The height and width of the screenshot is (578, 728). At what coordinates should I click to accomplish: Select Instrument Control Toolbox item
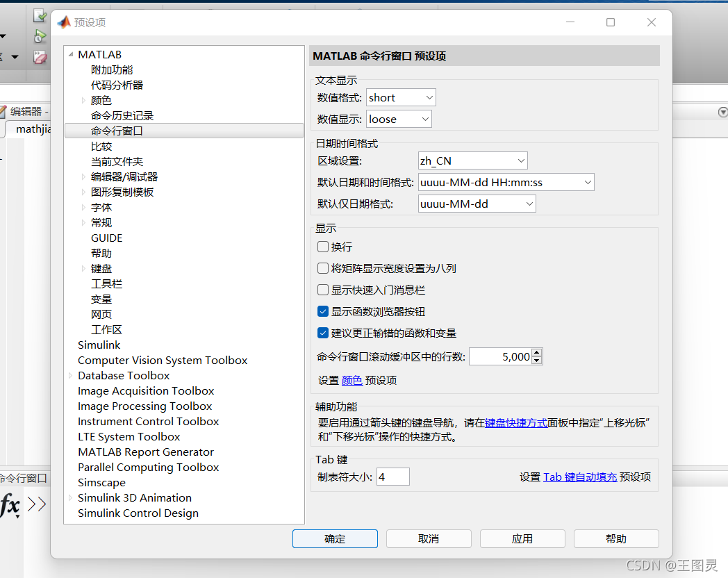point(148,421)
